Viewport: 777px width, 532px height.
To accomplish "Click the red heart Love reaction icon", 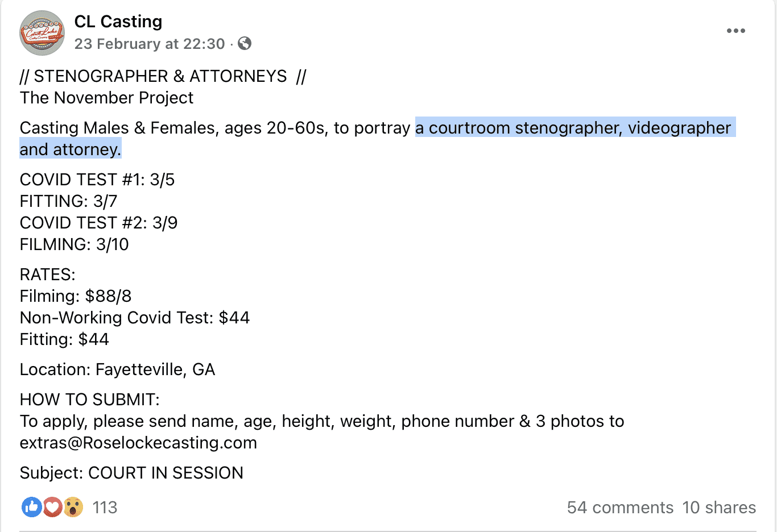I will pos(52,507).
